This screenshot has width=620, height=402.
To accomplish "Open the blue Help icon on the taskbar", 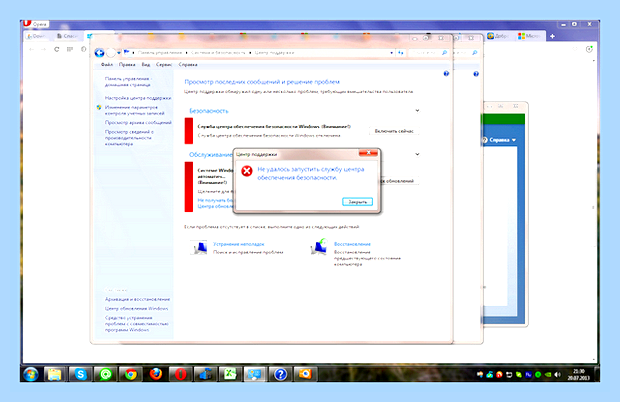I will 280,374.
